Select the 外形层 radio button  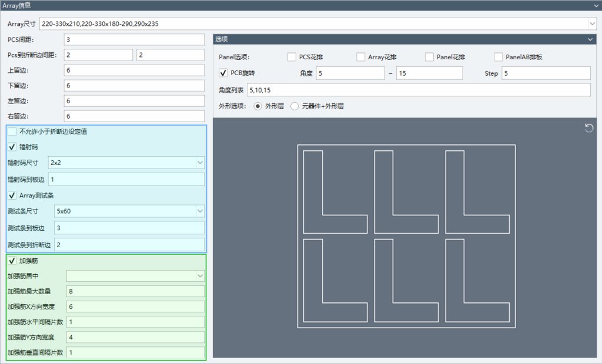click(x=257, y=106)
